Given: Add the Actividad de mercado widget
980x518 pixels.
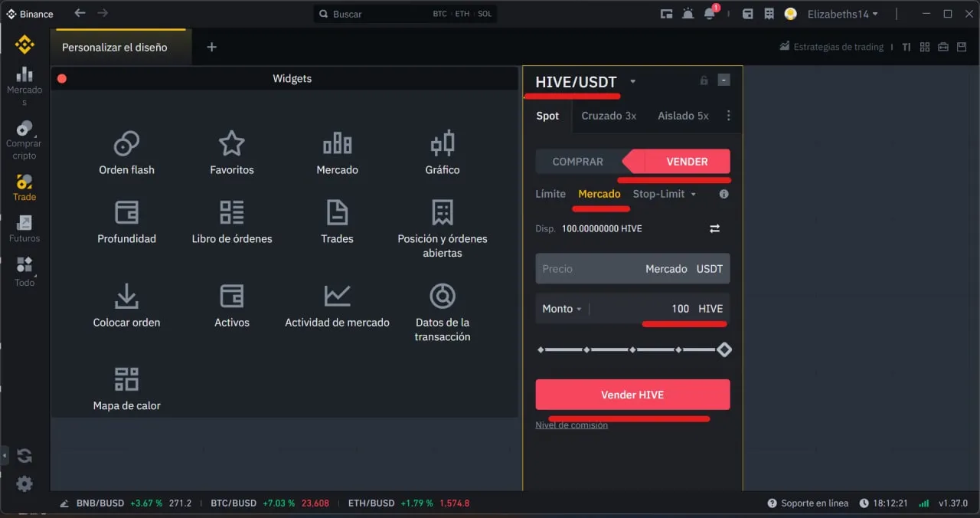Looking at the screenshot, I should click(x=338, y=306).
